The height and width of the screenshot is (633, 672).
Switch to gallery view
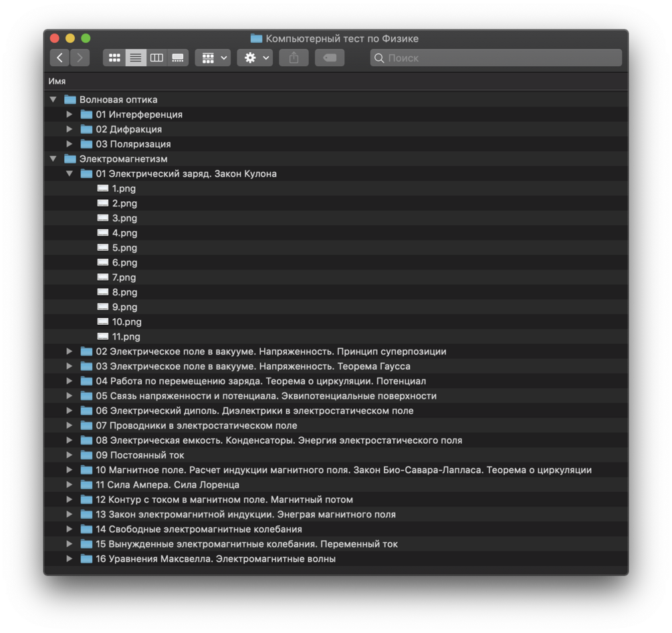(x=178, y=57)
